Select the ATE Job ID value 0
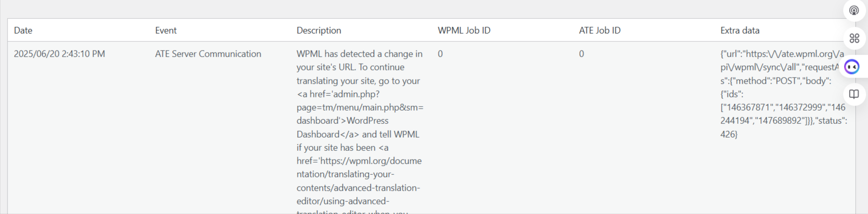Viewport: 868px width, 214px height. click(x=581, y=54)
